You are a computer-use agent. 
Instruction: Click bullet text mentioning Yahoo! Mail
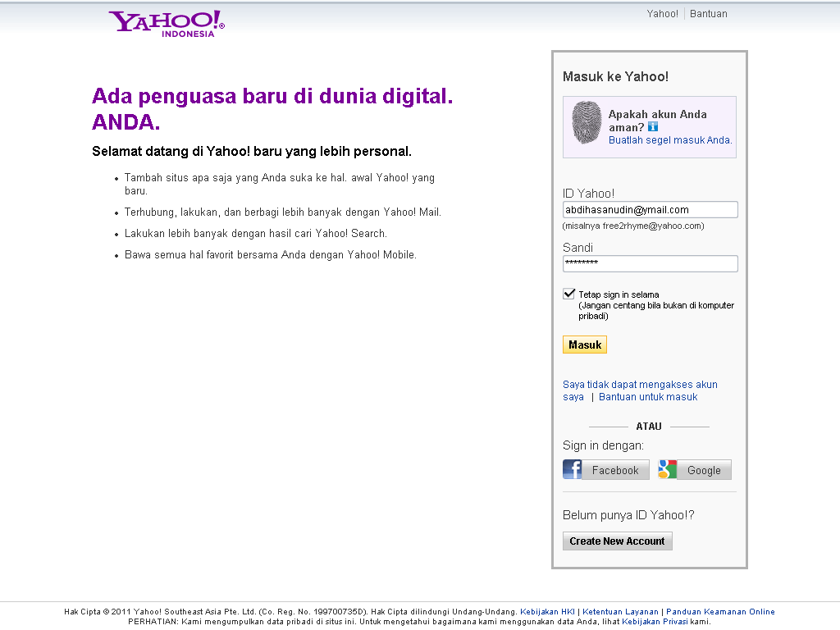(283, 212)
